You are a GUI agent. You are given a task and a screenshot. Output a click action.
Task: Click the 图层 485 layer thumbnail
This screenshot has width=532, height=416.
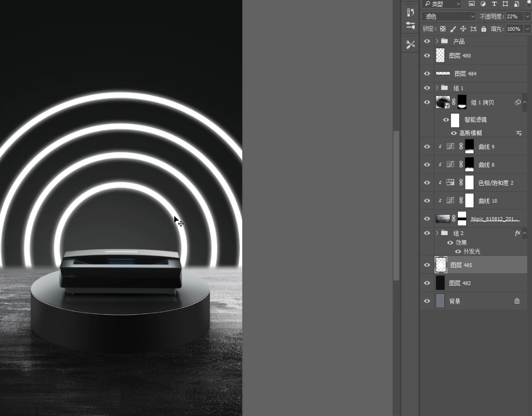pyautogui.click(x=441, y=265)
